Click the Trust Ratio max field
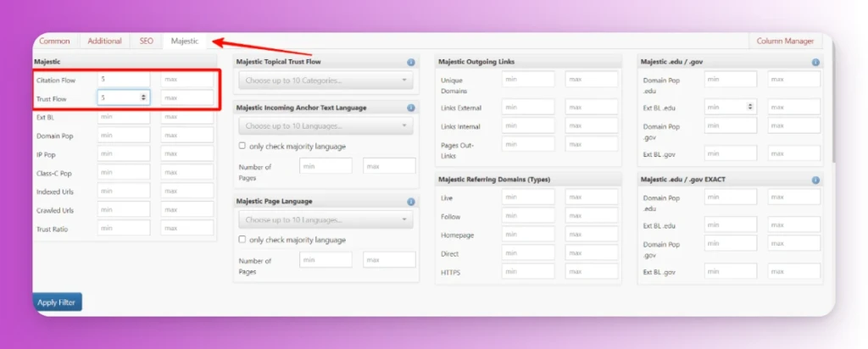This screenshot has height=349, width=868. (187, 228)
